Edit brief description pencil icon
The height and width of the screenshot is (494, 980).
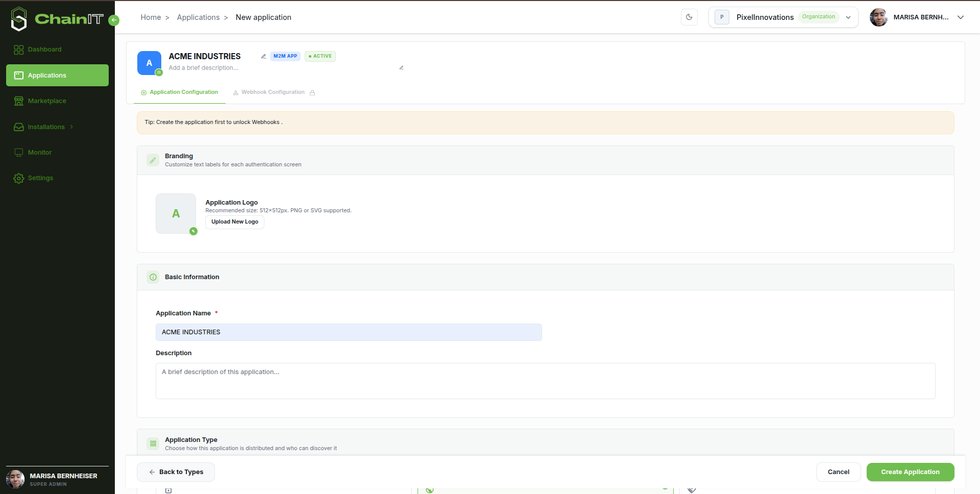pyautogui.click(x=401, y=67)
